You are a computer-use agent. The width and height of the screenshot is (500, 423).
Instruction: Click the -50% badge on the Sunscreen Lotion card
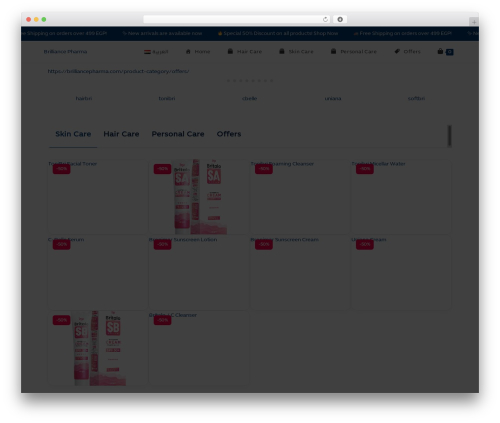point(162,244)
